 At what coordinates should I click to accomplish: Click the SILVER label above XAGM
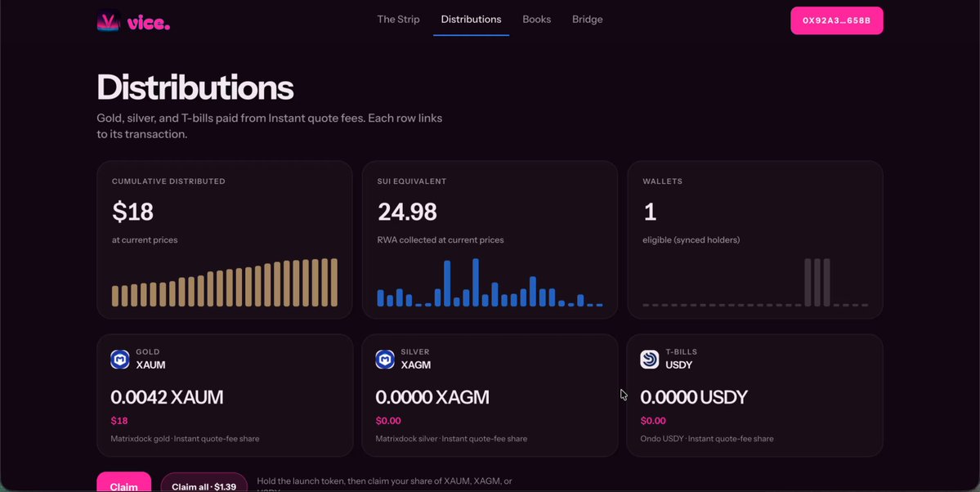pyautogui.click(x=416, y=352)
